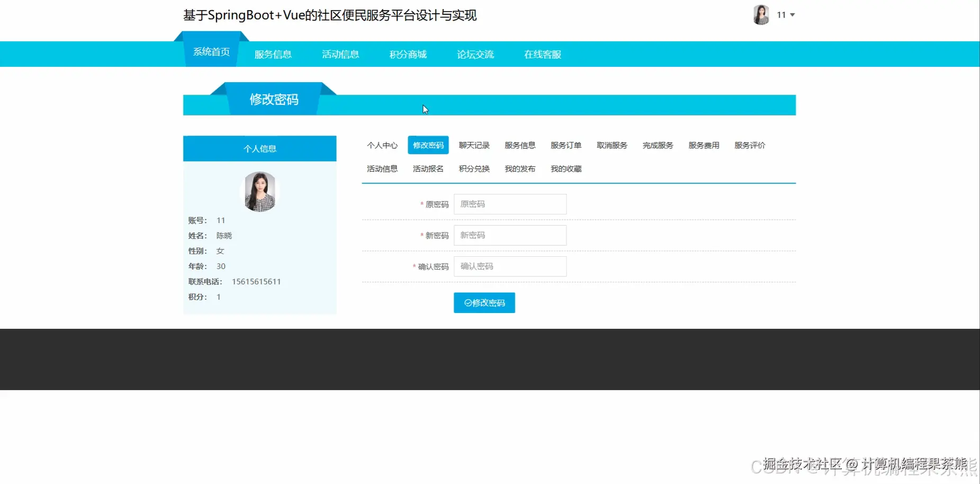Open 在线客服 customer service
The image size is (980, 484).
542,53
